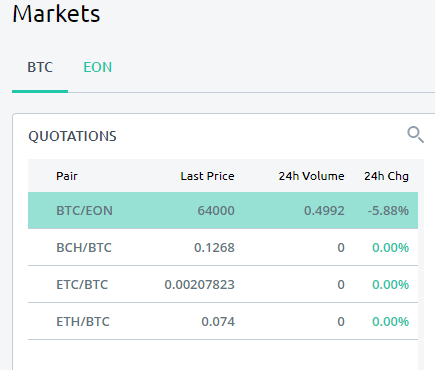The height and width of the screenshot is (370, 435).
Task: Sort by the 24h Chg column header
Action: (x=386, y=176)
